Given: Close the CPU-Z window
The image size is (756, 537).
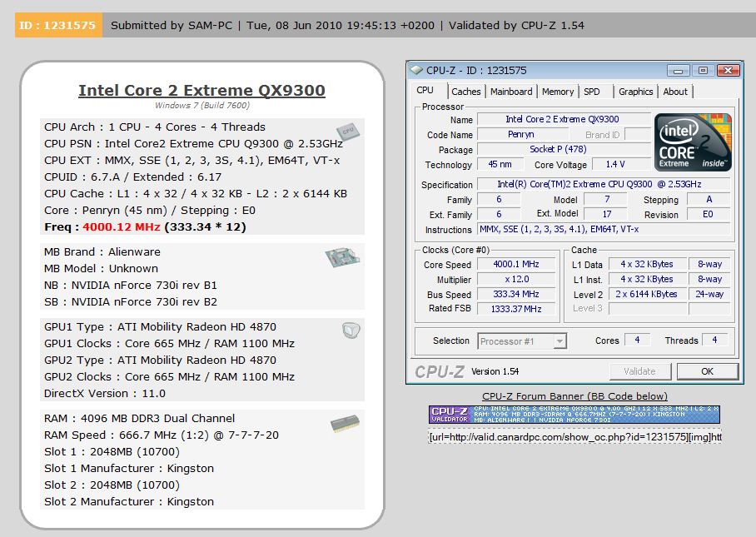Looking at the screenshot, I should pos(728,71).
